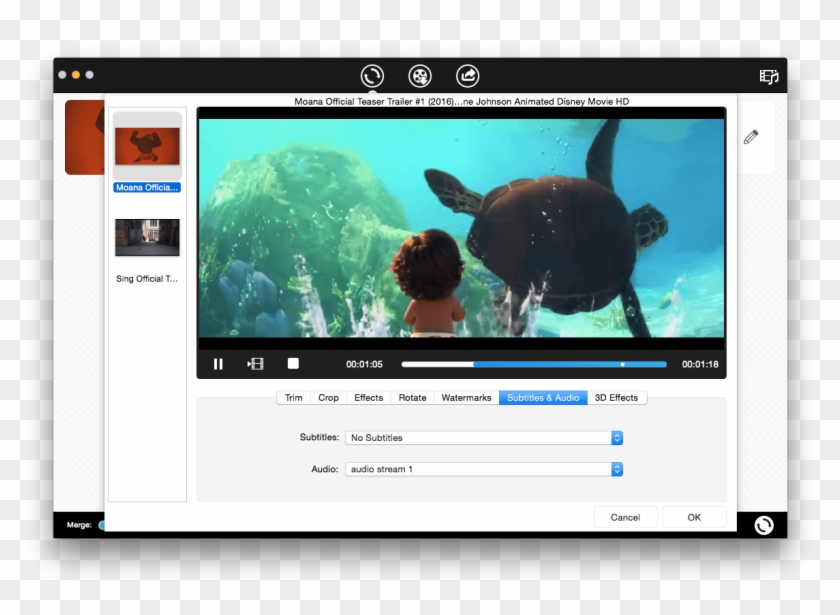The height and width of the screenshot is (615, 840).
Task: Click the orange video thumbnail in the main window
Action: [x=85, y=137]
